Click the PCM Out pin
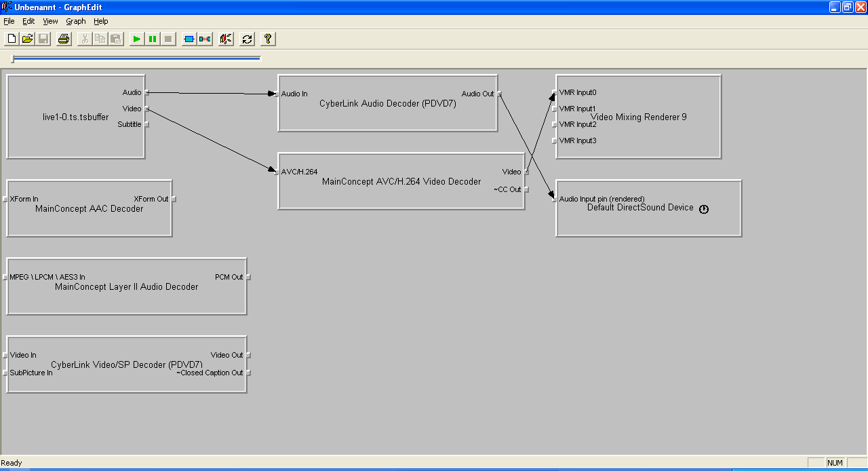 tap(248, 277)
